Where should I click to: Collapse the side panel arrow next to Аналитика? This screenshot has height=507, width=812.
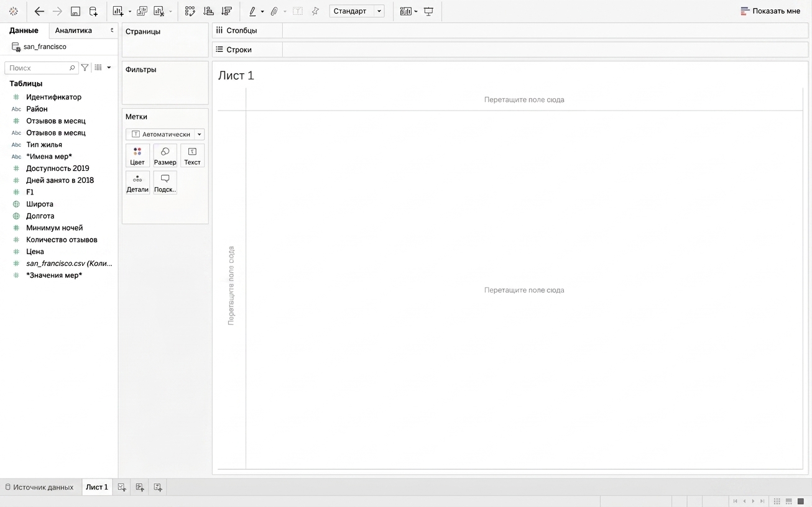[112, 30]
